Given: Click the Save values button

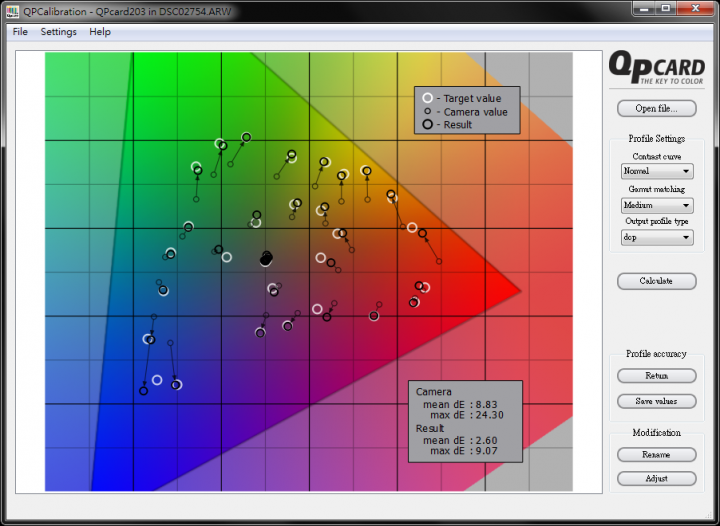Looking at the screenshot, I should [x=656, y=401].
